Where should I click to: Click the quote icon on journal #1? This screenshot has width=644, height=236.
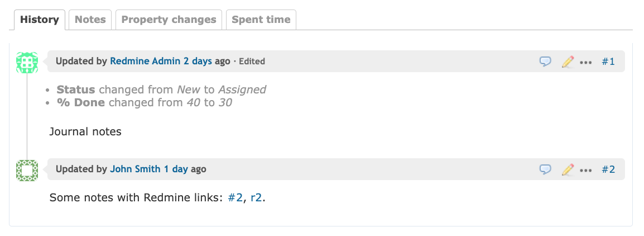click(x=545, y=62)
